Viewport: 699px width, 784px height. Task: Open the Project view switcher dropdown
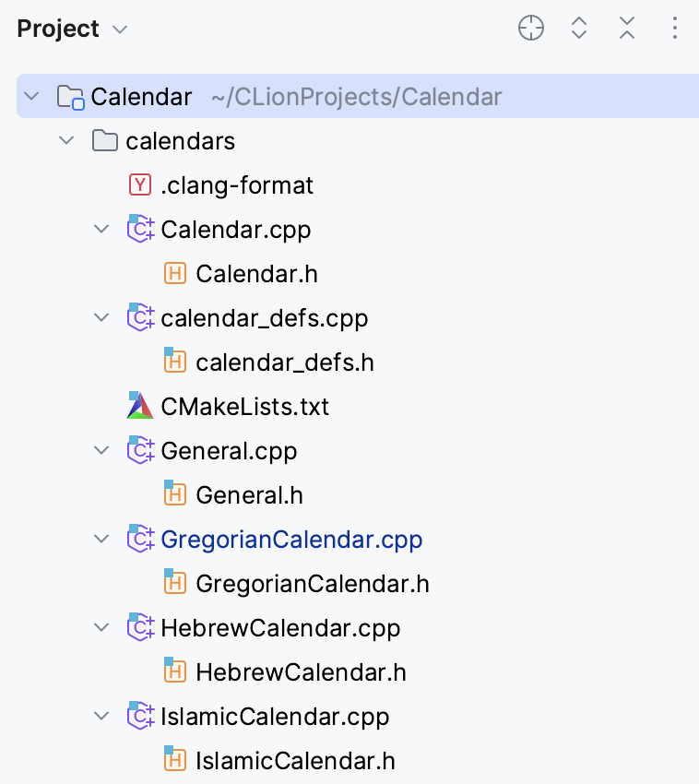tap(119, 29)
